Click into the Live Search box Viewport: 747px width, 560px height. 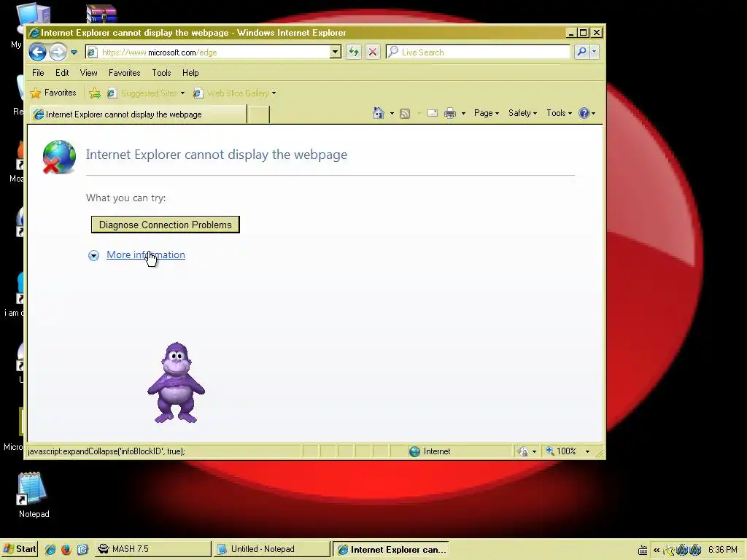[477, 52]
